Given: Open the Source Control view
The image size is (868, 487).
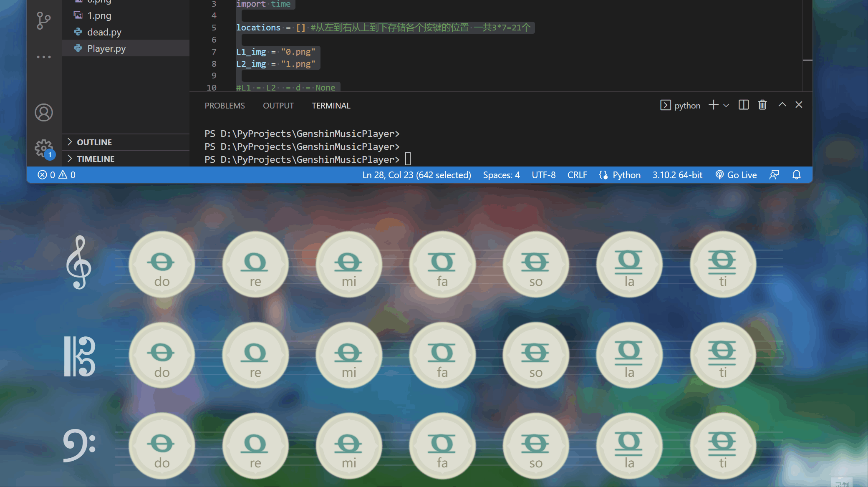Looking at the screenshot, I should [43, 20].
